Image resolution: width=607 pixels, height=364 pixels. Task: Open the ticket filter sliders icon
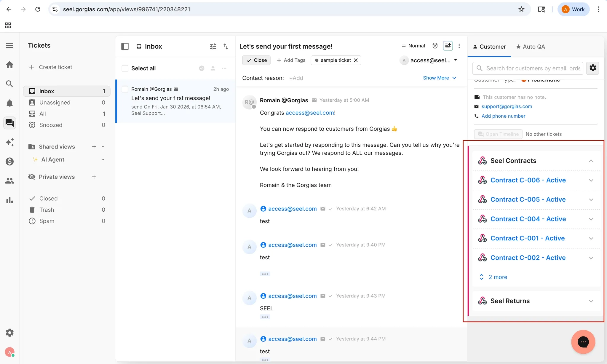(213, 47)
